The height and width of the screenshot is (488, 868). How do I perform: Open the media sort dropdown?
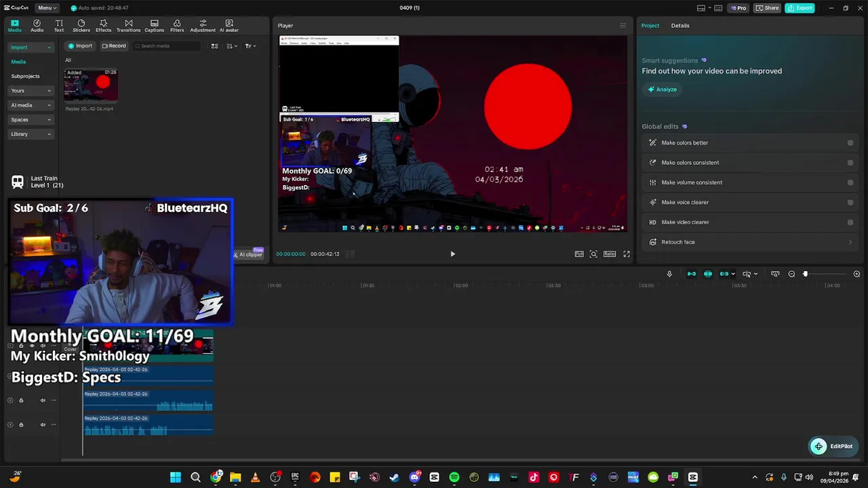tap(231, 46)
